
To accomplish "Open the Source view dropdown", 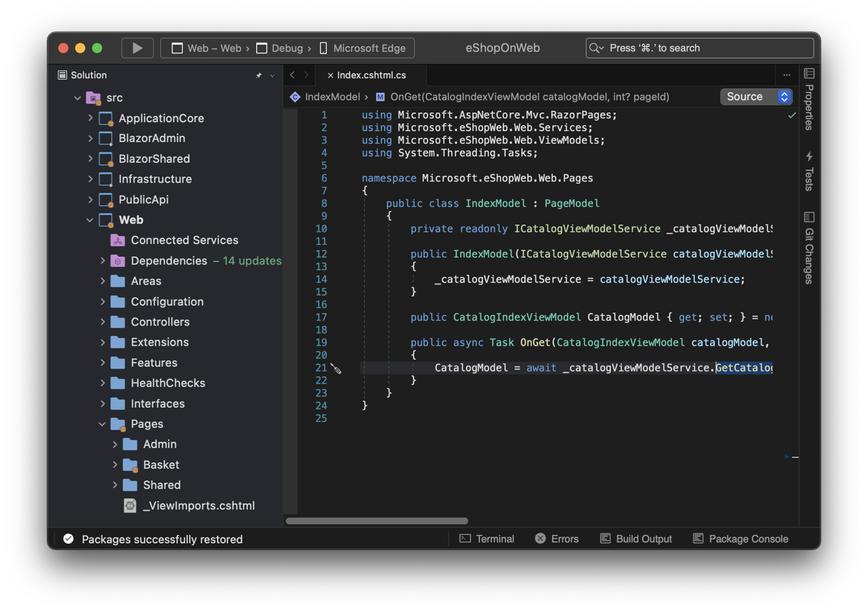I will [756, 96].
